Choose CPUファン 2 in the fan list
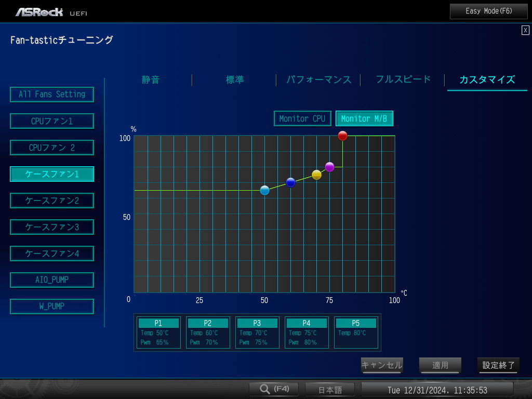Screen dimensions: 532x399 (x=52, y=148)
